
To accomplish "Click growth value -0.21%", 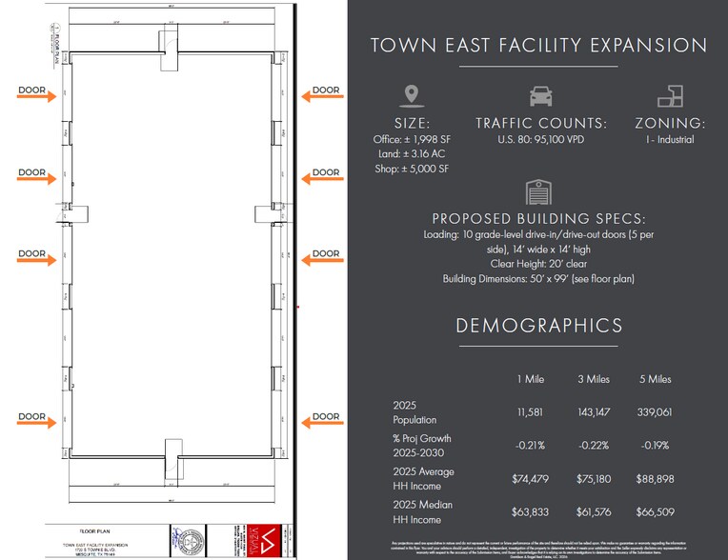I will 530,446.
